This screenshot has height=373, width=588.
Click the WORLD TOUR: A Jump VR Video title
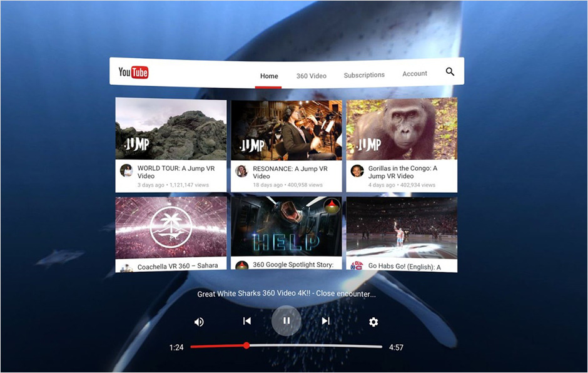click(x=176, y=172)
